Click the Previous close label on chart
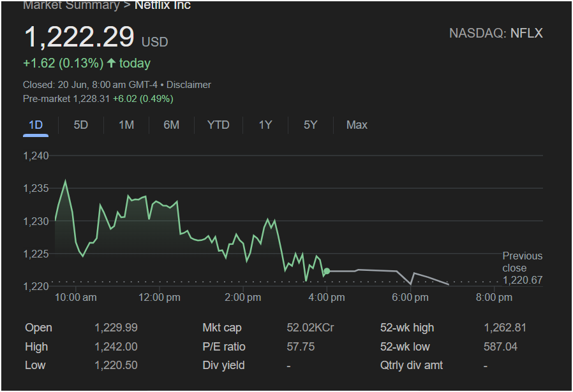Screen dimensions: 573x392 pyautogui.click(x=522, y=262)
